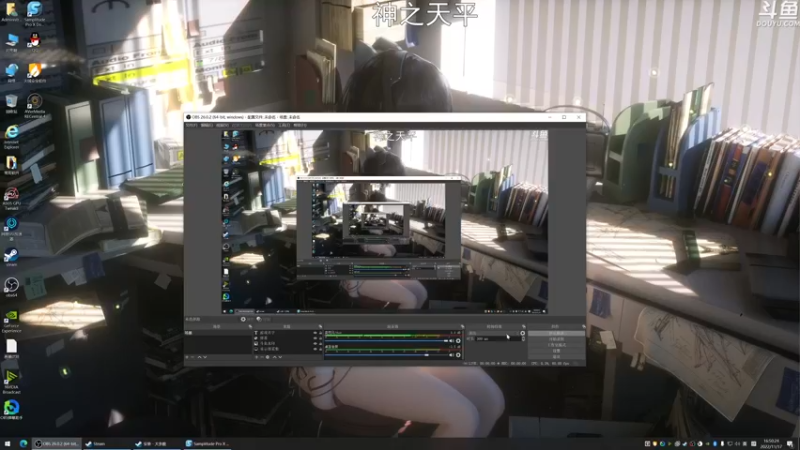Undock the Scene Transitions panel header icon
This screenshot has height=450, width=800.
click(x=524, y=327)
